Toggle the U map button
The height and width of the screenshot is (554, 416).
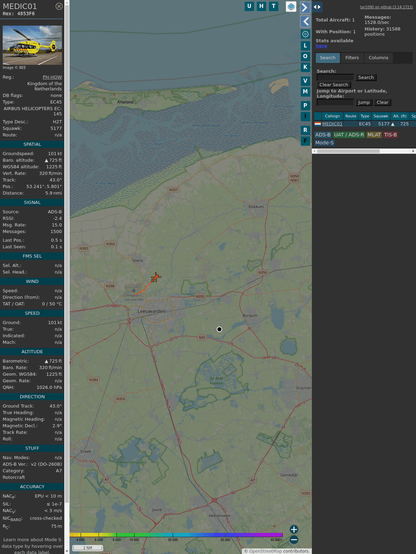click(x=249, y=6)
